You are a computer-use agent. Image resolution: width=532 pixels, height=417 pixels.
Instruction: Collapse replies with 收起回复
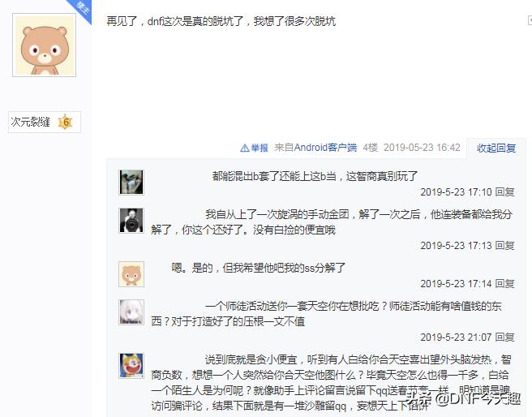click(x=496, y=148)
